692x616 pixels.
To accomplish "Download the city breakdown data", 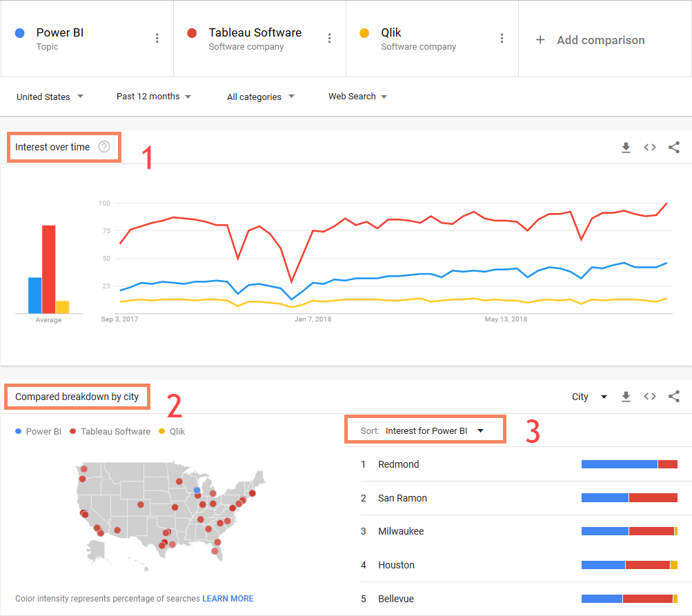I will 626,397.
